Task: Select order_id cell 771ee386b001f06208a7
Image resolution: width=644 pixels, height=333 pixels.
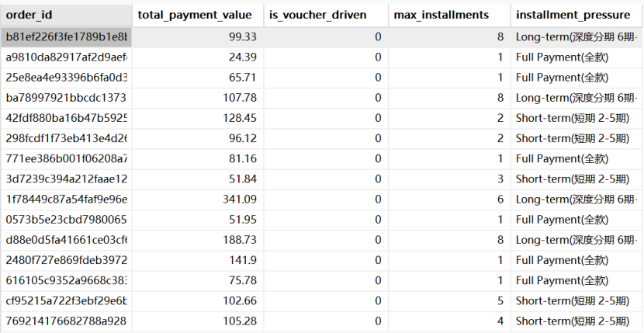Action: 66,158
